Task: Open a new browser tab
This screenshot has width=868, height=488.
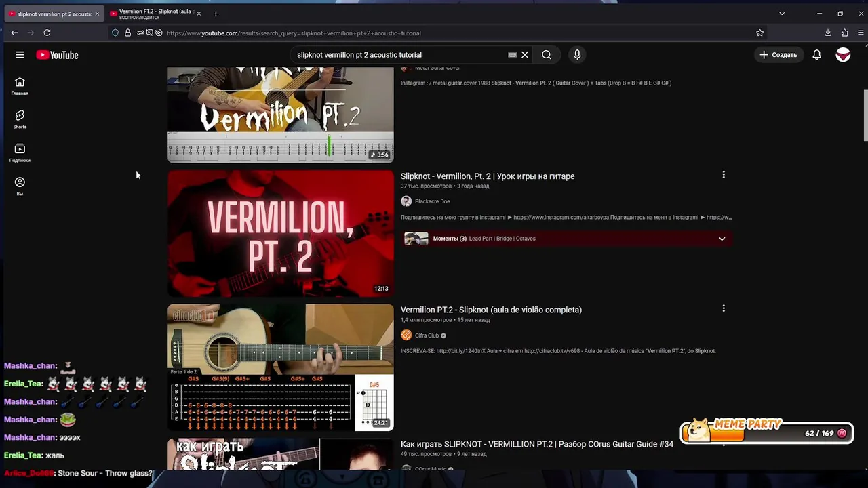Action: click(x=216, y=14)
